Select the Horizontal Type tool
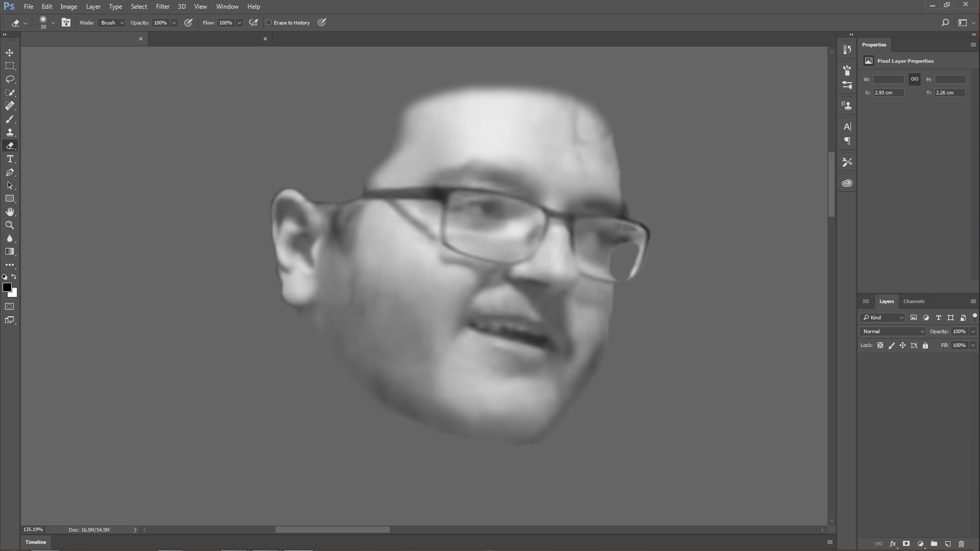Screen dimensions: 980x551 (10, 159)
